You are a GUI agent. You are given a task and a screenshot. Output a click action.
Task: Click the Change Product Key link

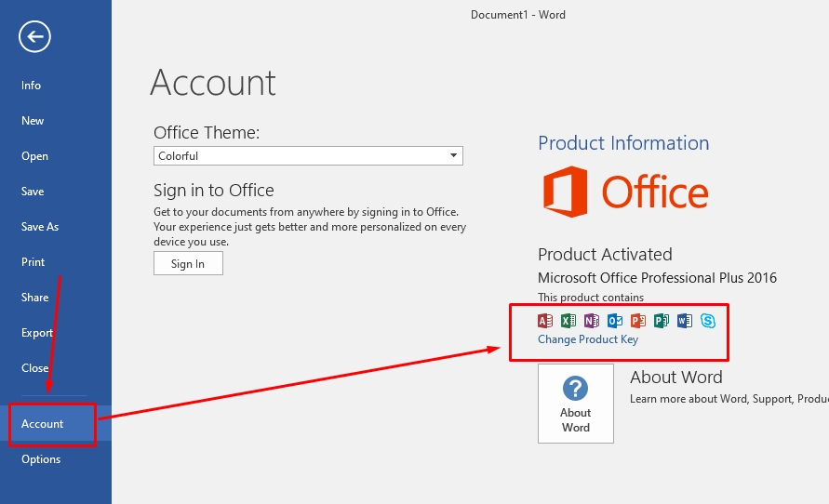(x=588, y=339)
